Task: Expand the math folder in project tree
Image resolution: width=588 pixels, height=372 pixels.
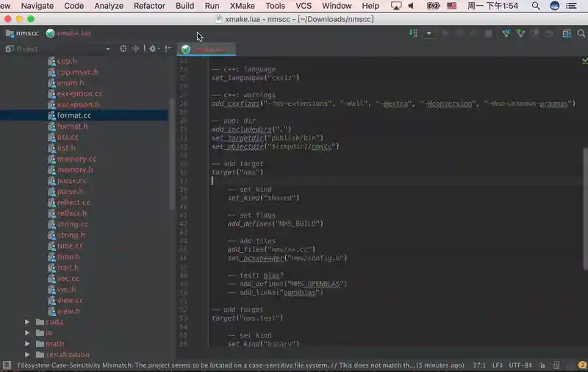Action: click(x=28, y=343)
